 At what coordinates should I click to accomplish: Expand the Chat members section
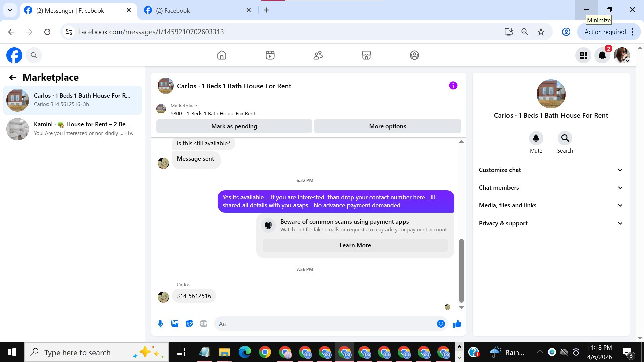(551, 188)
